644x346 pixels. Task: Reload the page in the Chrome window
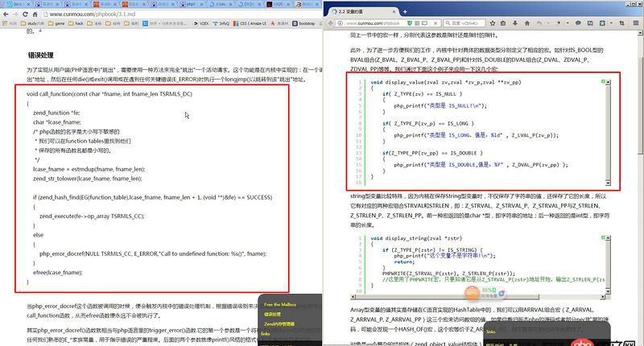pyautogui.click(x=25, y=14)
